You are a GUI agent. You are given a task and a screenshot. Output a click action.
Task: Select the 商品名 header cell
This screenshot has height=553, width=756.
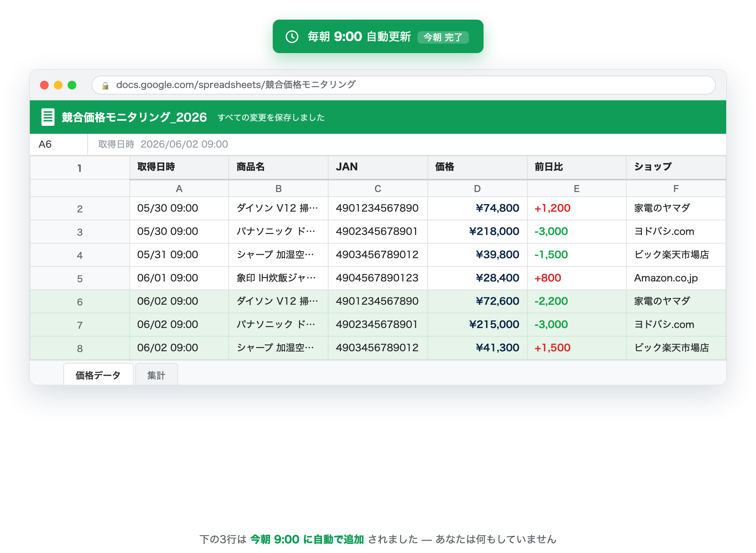pos(278,167)
